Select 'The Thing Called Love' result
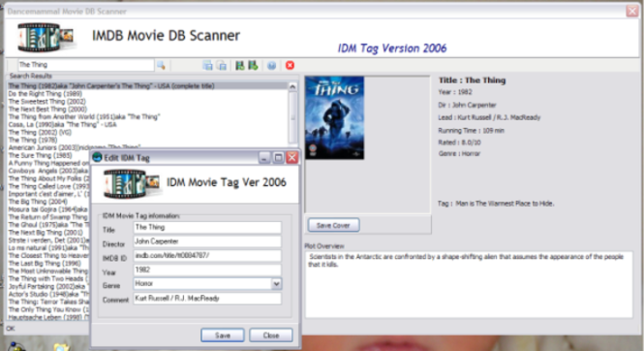The width and height of the screenshot is (644, 351). (48, 186)
